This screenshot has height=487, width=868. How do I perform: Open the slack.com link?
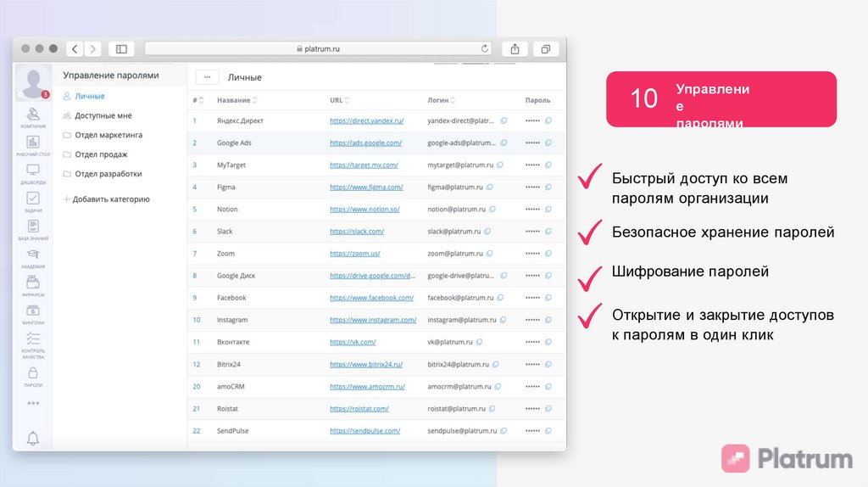357,232
